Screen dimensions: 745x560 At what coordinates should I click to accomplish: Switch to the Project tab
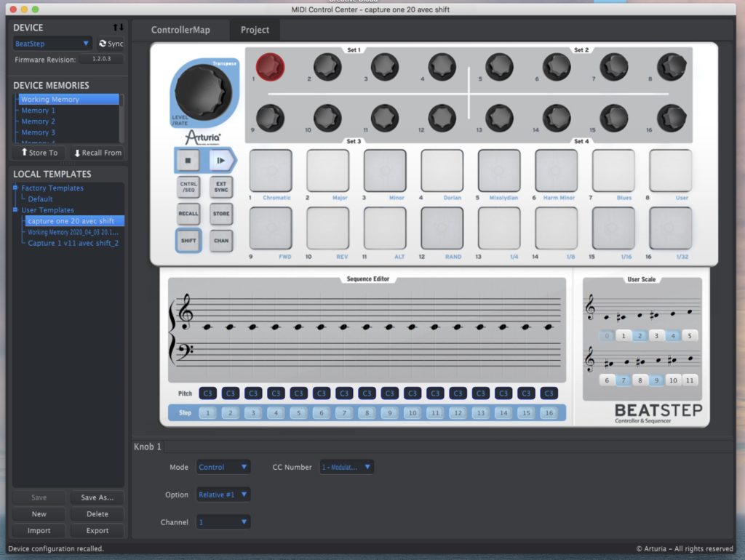click(255, 30)
